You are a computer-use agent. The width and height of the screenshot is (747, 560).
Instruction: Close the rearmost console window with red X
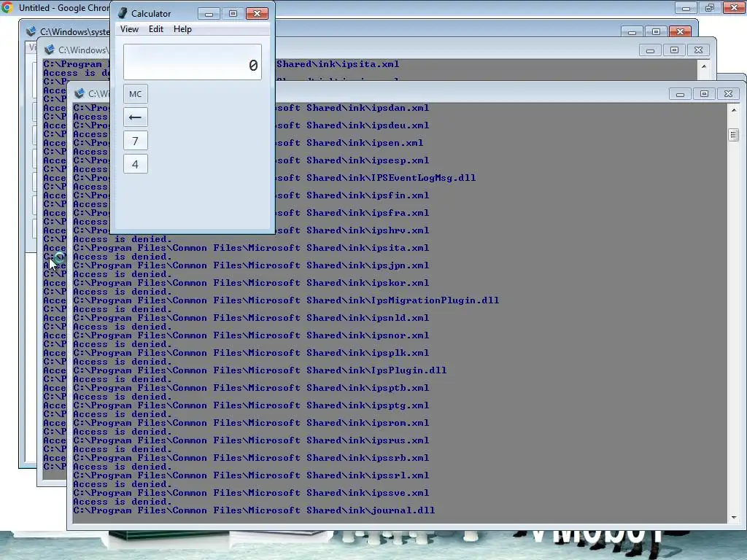681,32
